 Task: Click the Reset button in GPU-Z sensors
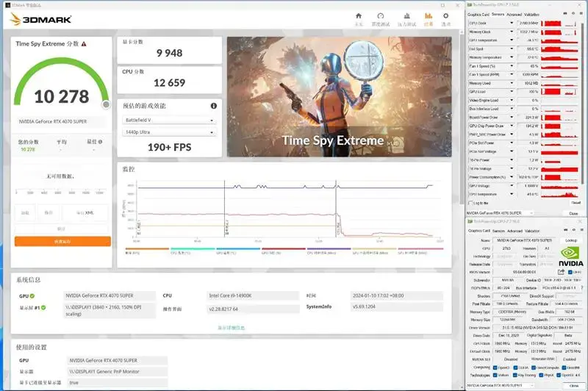point(576,203)
